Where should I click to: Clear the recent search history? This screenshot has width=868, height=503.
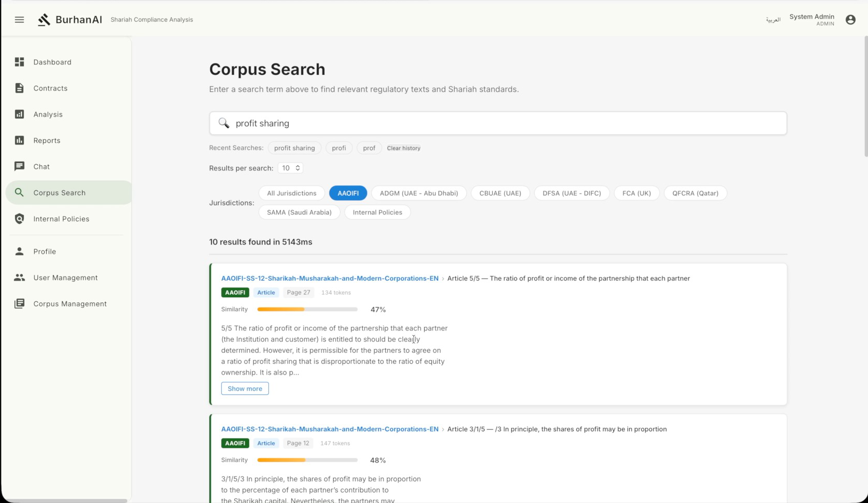pyautogui.click(x=403, y=148)
